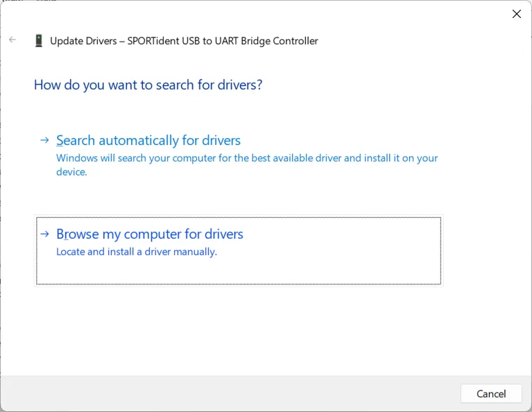532x412 pixels.
Task: Close the Update Drivers dialog with X
Action: click(516, 14)
